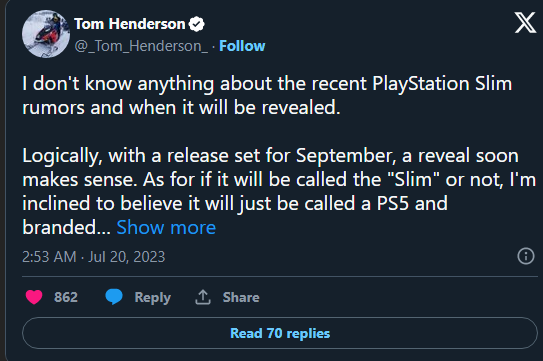Open Tom Henderson's snowmobile profile picture
This screenshot has height=361, width=543.
point(46,34)
